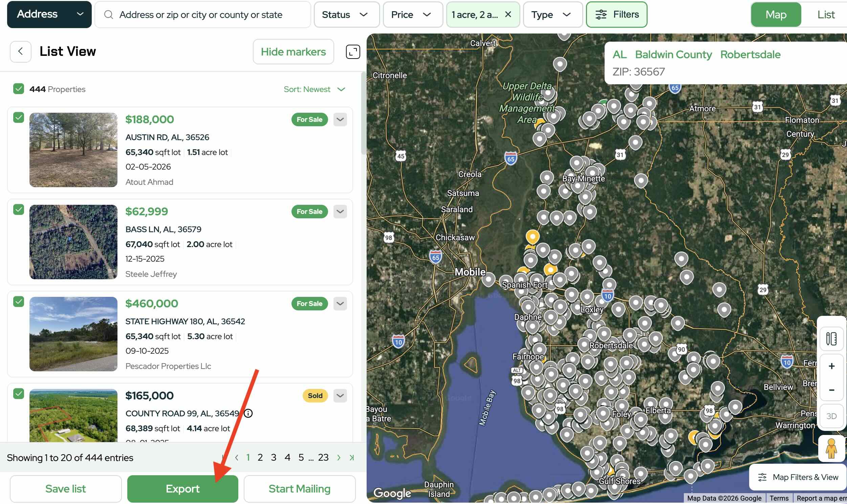Image resolution: width=847 pixels, height=504 pixels.
Task: Remove the acre filter with X
Action: coord(508,14)
